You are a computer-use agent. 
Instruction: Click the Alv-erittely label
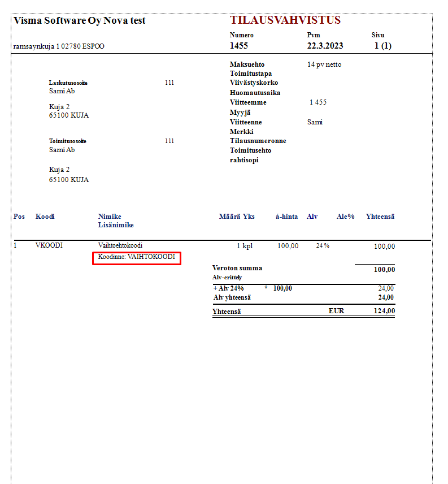227,278
